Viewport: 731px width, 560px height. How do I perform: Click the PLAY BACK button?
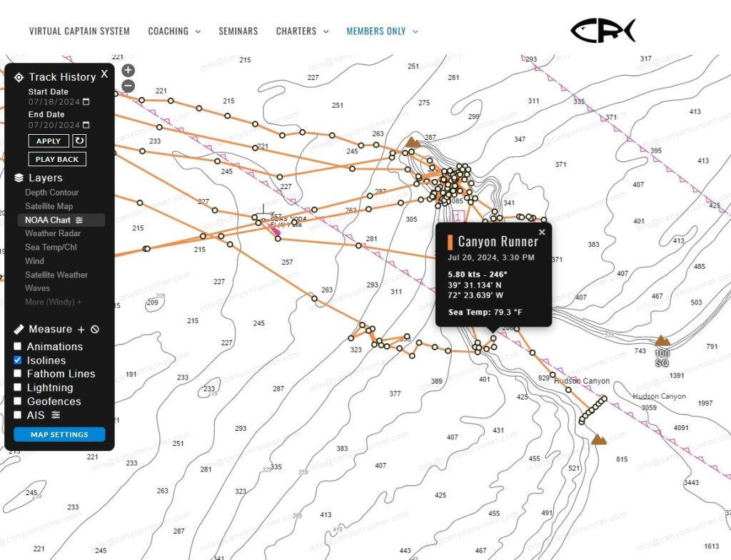[x=57, y=159]
